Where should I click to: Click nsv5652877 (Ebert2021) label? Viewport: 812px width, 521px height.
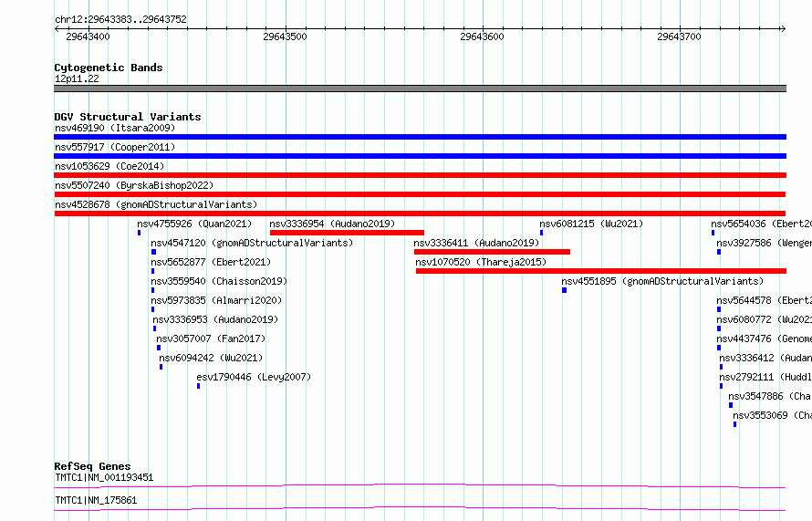(211, 262)
